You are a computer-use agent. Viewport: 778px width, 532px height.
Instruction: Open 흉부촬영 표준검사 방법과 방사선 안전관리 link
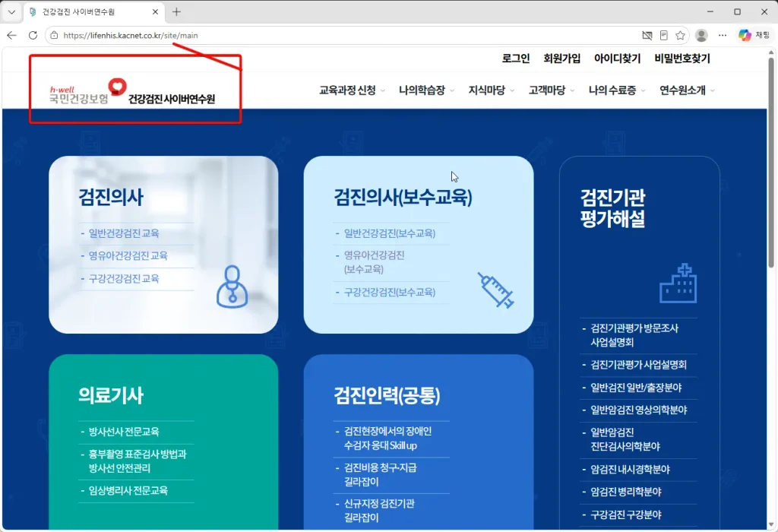pyautogui.click(x=138, y=461)
